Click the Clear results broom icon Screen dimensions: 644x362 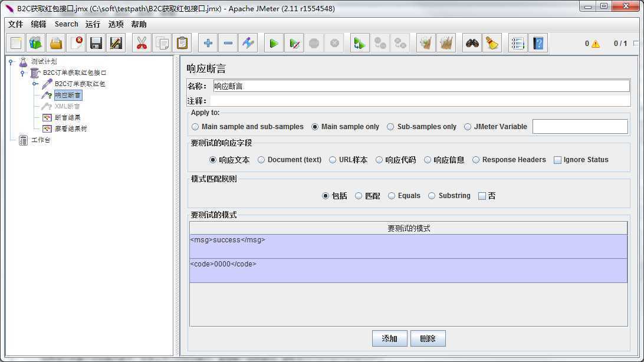click(426, 43)
